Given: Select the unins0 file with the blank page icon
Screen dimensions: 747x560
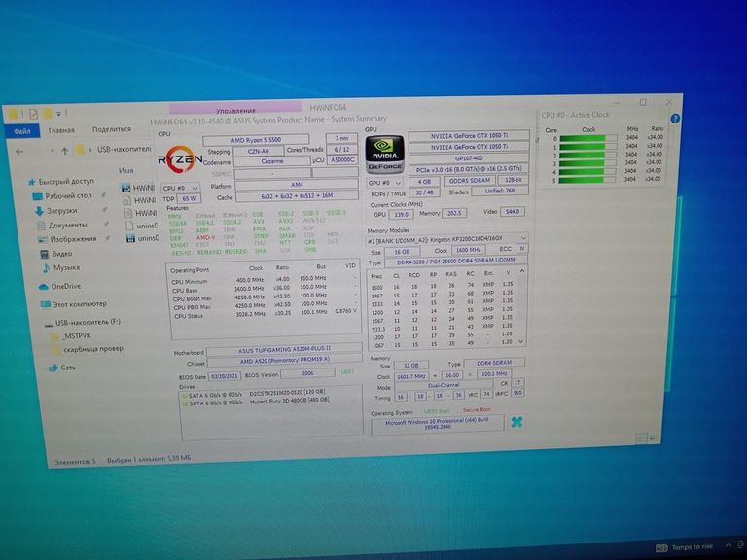Looking at the screenshot, I should [x=141, y=226].
